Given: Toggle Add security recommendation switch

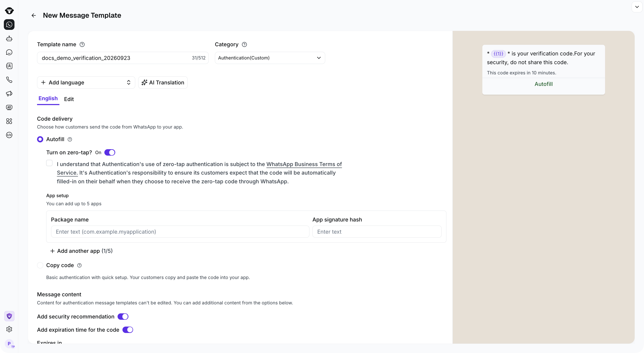Looking at the screenshot, I should [123, 317].
